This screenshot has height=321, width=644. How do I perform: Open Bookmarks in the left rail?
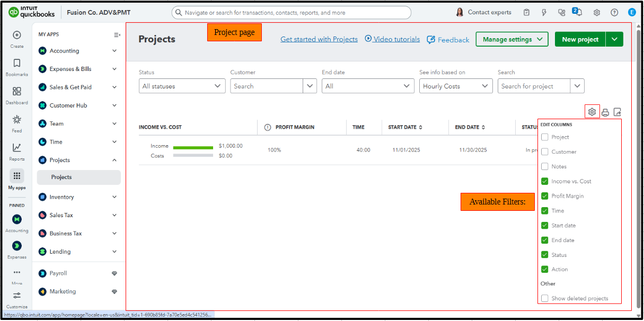(x=17, y=67)
